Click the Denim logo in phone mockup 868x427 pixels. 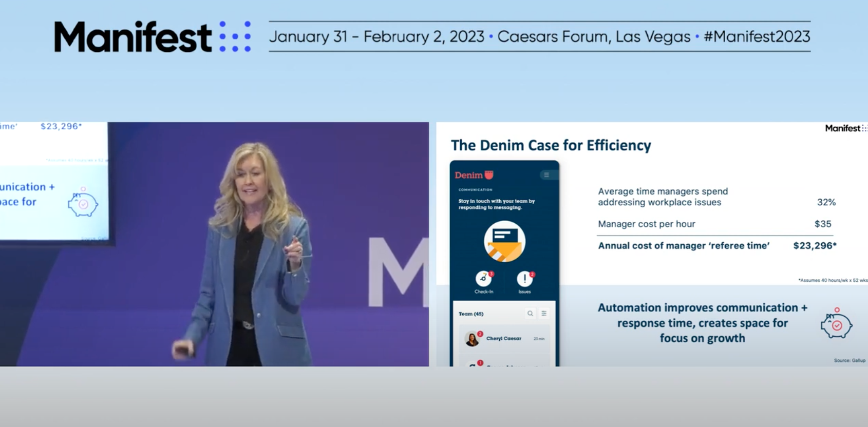click(x=474, y=175)
